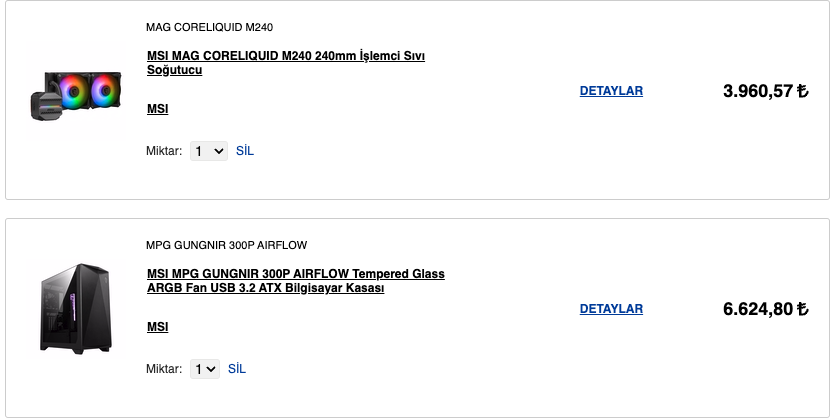837x419 pixels.
Task: Remove the CORELIQUID M240 cooler with SİL
Action: [x=245, y=151]
